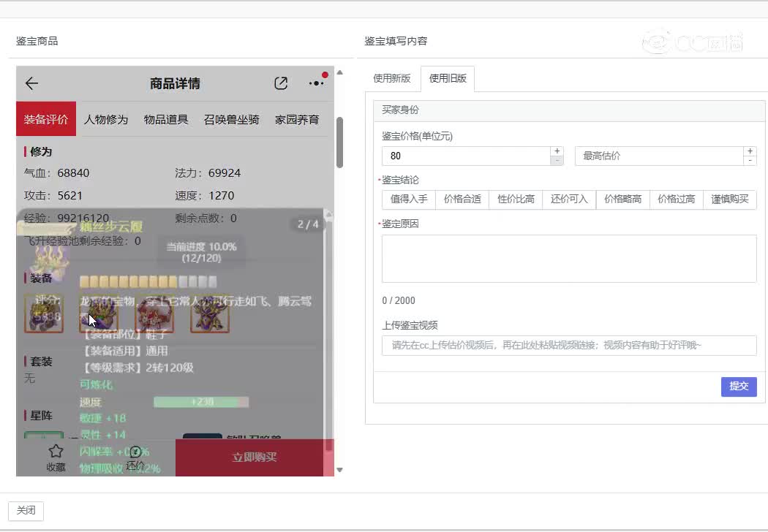This screenshot has width=768, height=532.
Task: Choose 谨慎购买 as appraisal conclusion
Action: 729,199
